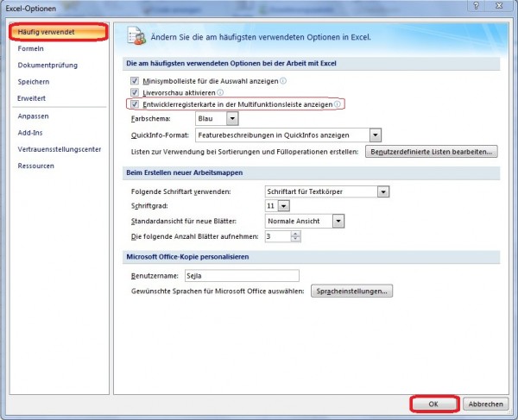The image size is (518, 420).
Task: Click the Farbschema label
Action: click(x=150, y=118)
